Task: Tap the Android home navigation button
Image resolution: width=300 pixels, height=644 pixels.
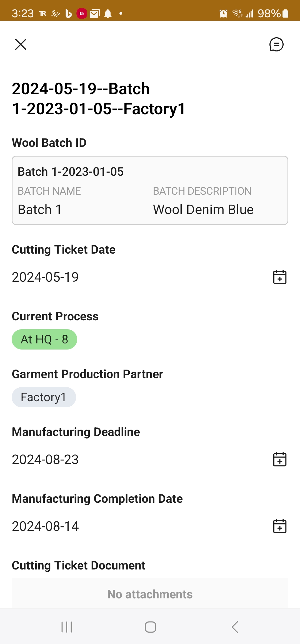Action: pos(150,627)
